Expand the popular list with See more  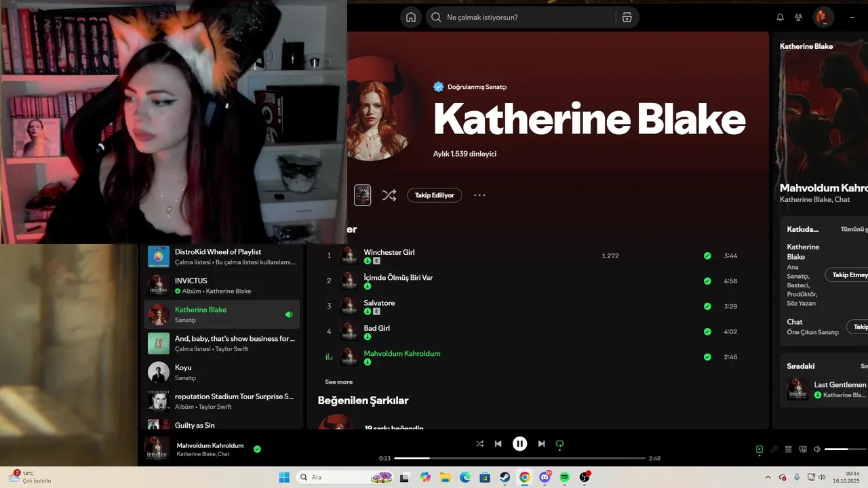point(338,382)
